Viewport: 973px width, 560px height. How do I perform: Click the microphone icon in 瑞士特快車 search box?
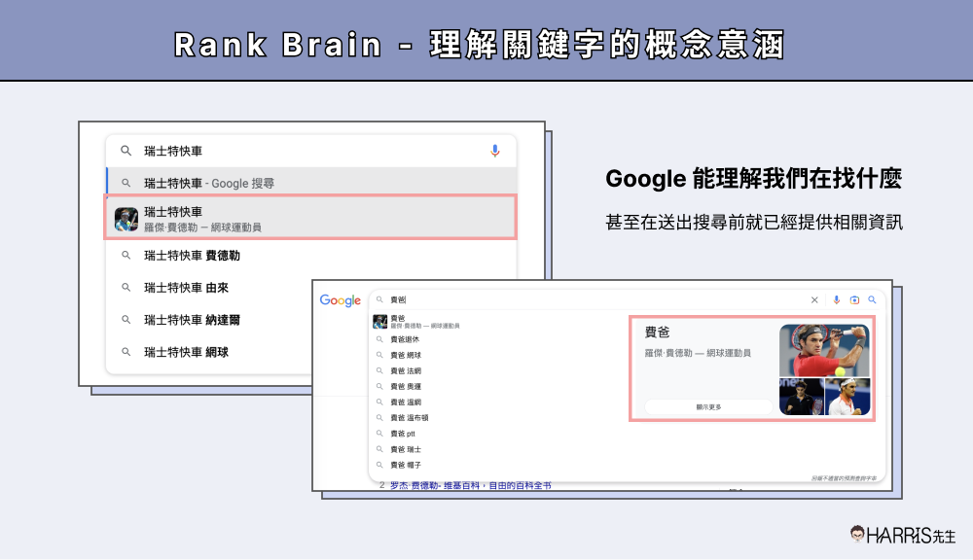coord(494,151)
